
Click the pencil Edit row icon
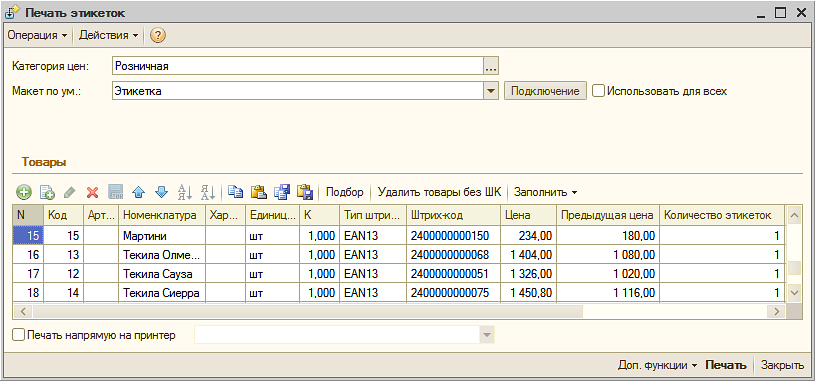70,192
